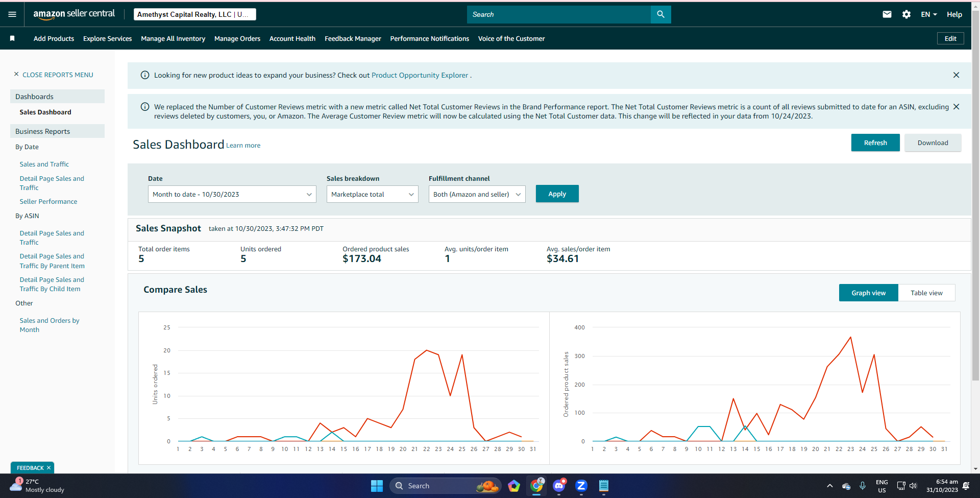Open Explore Services
980x498 pixels.
coord(107,38)
